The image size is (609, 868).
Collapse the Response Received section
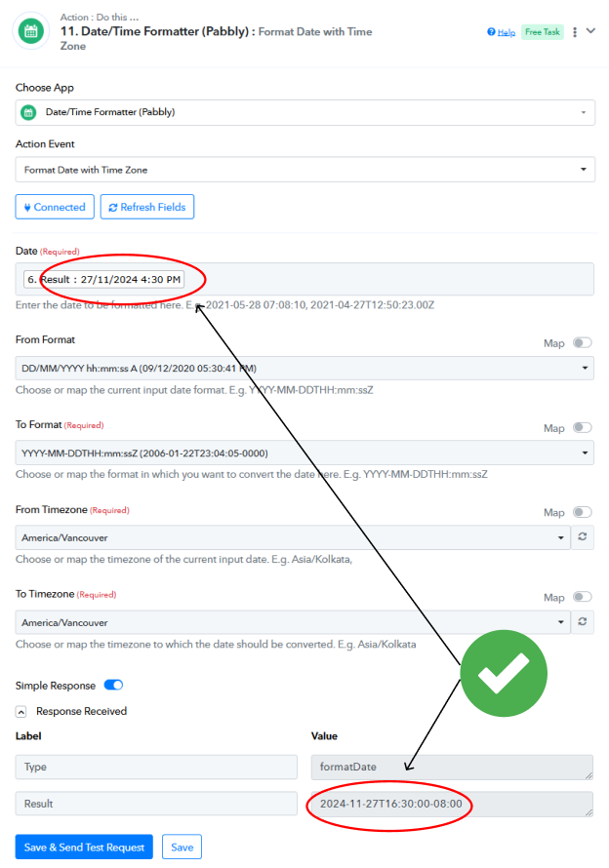click(x=21, y=711)
